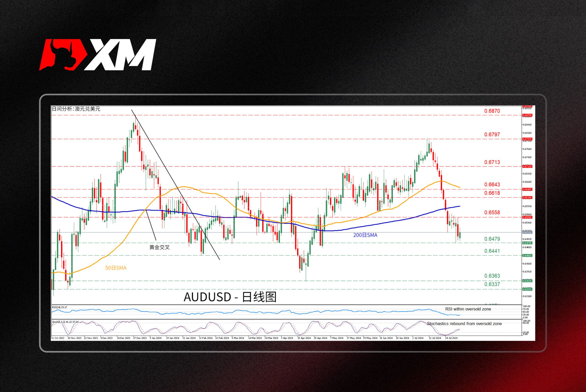
Task: Click the 0.63910 price axis tick
Action: [x=527, y=272]
